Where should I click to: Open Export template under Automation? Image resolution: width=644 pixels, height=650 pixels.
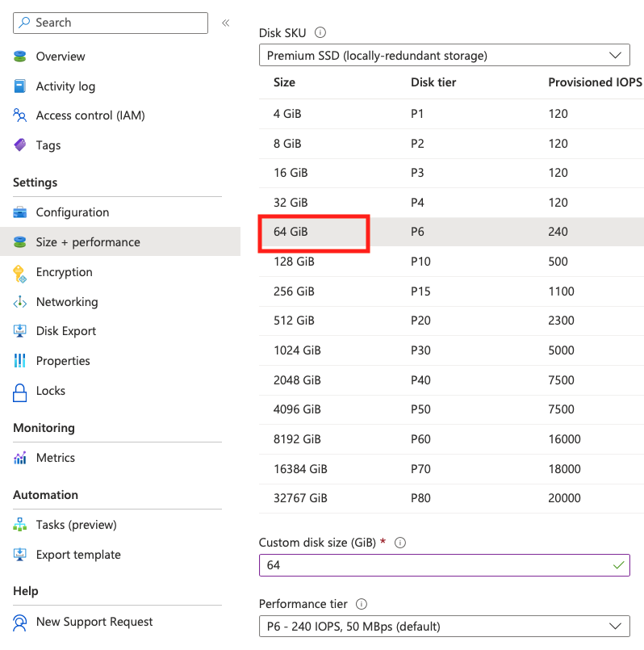coord(78,555)
